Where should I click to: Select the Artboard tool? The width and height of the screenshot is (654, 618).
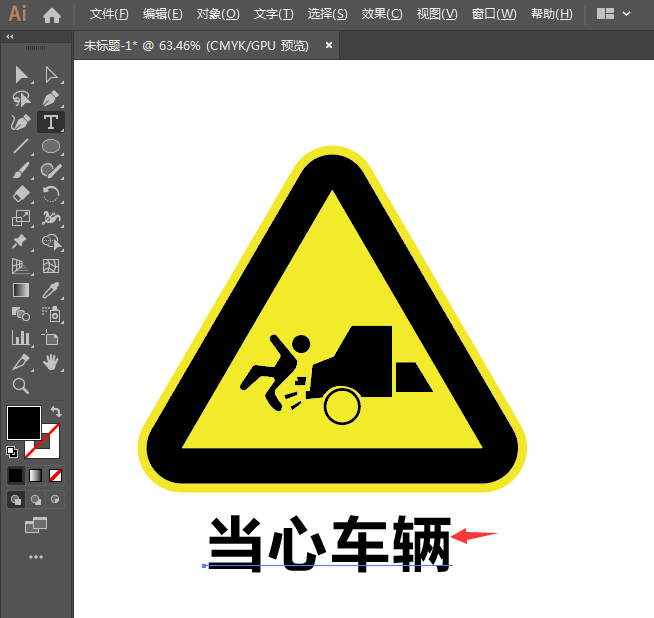pyautogui.click(x=51, y=338)
